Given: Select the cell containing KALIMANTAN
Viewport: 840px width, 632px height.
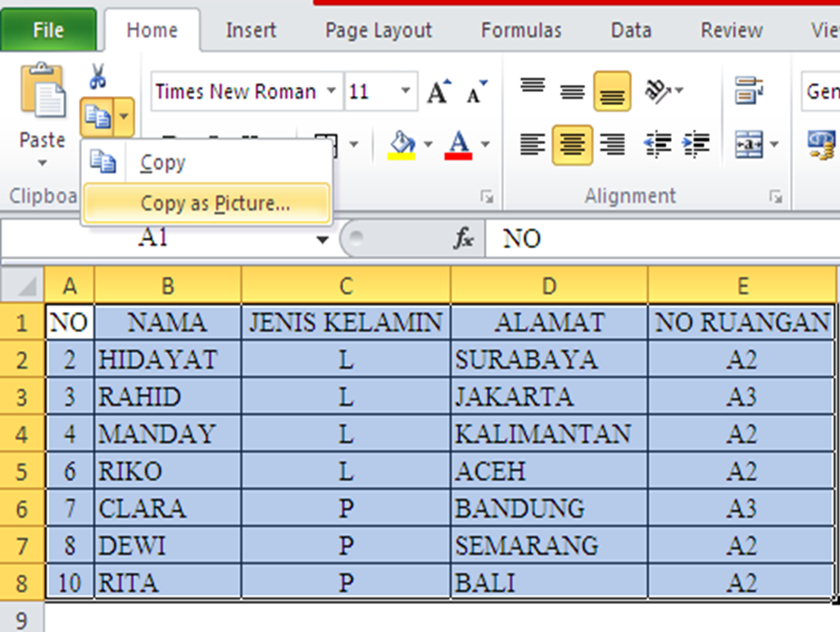Looking at the screenshot, I should (x=548, y=433).
